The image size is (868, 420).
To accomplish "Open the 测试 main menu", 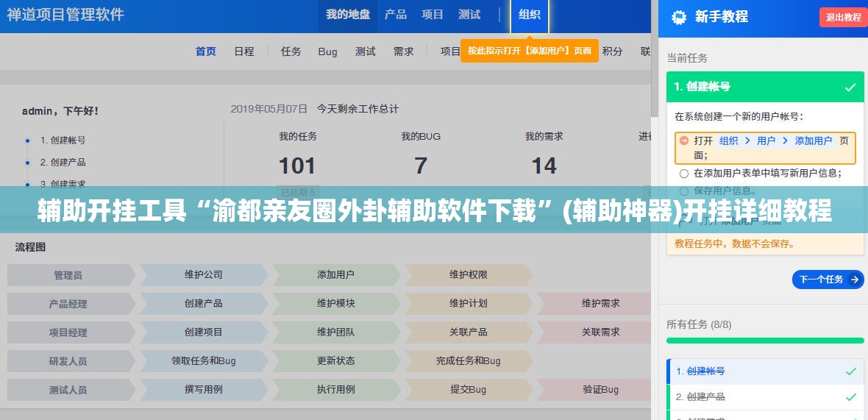I will coord(469,15).
